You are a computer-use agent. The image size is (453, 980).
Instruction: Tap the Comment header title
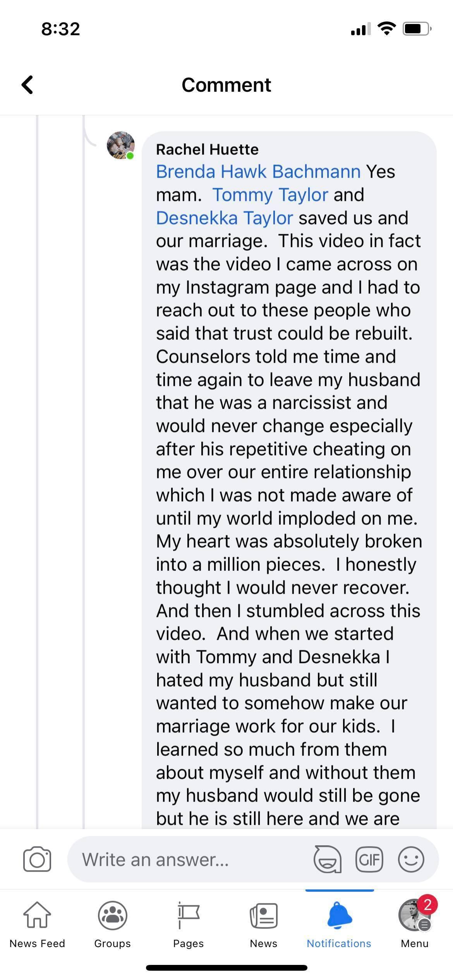click(226, 85)
